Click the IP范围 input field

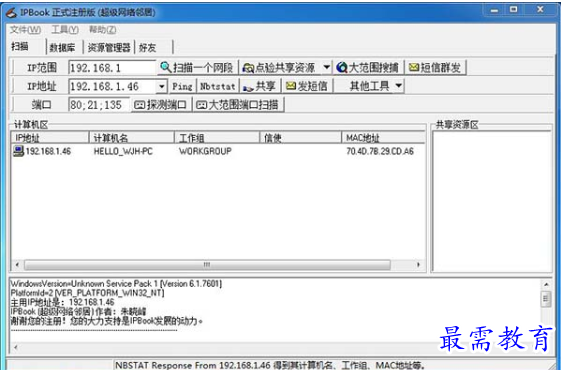click(112, 67)
